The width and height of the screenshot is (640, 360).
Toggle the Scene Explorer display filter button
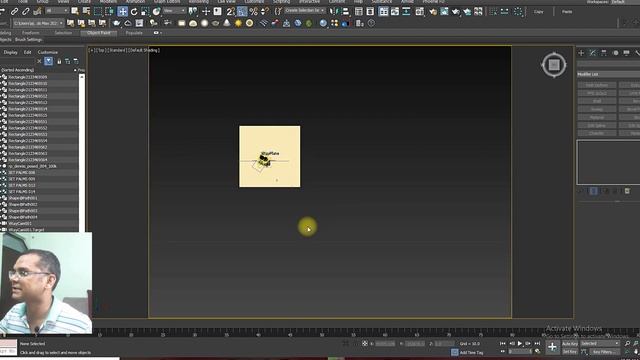49,61
